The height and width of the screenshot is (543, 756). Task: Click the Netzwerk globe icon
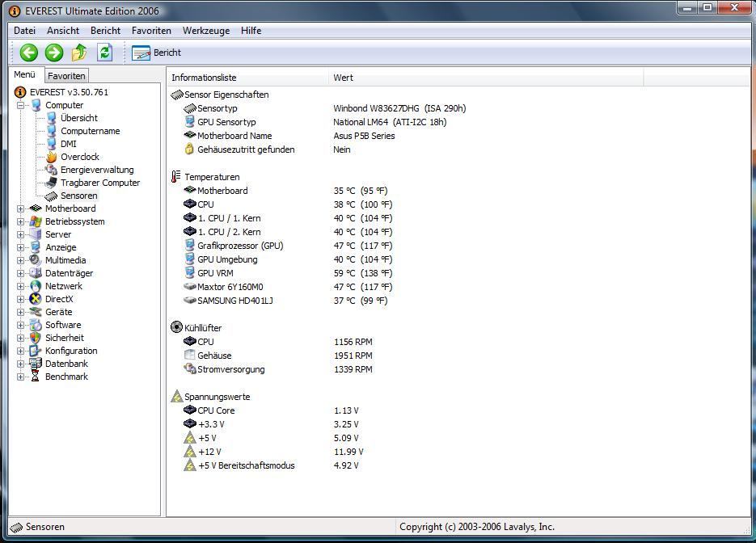[36, 286]
